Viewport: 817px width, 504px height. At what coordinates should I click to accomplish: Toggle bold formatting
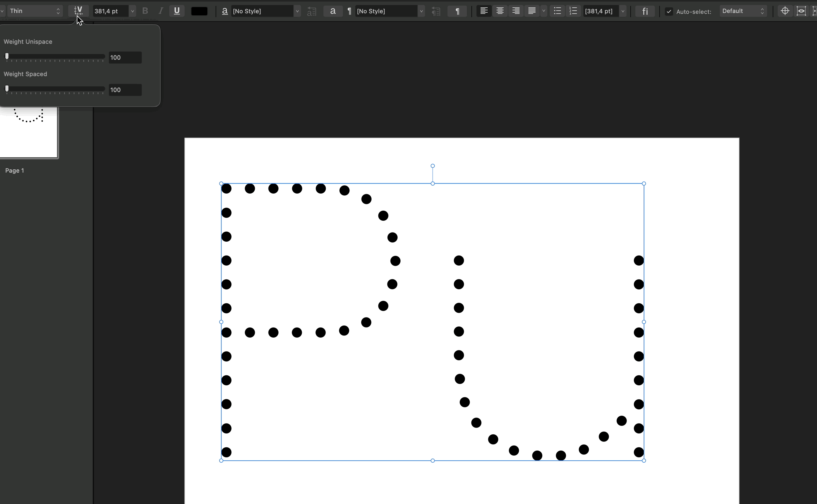pos(145,11)
